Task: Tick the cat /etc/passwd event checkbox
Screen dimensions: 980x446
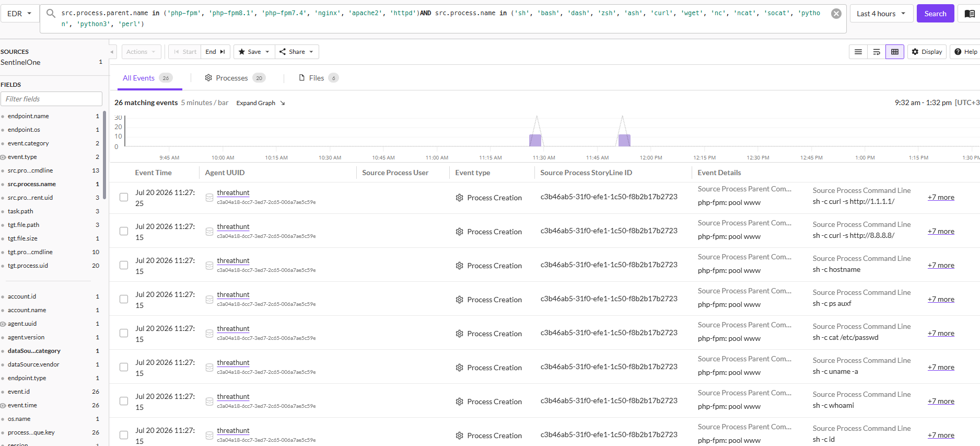Action: pyautogui.click(x=124, y=333)
